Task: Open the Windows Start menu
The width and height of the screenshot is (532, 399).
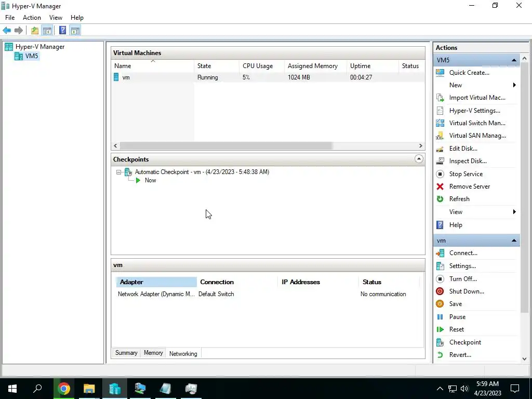Action: point(12,389)
